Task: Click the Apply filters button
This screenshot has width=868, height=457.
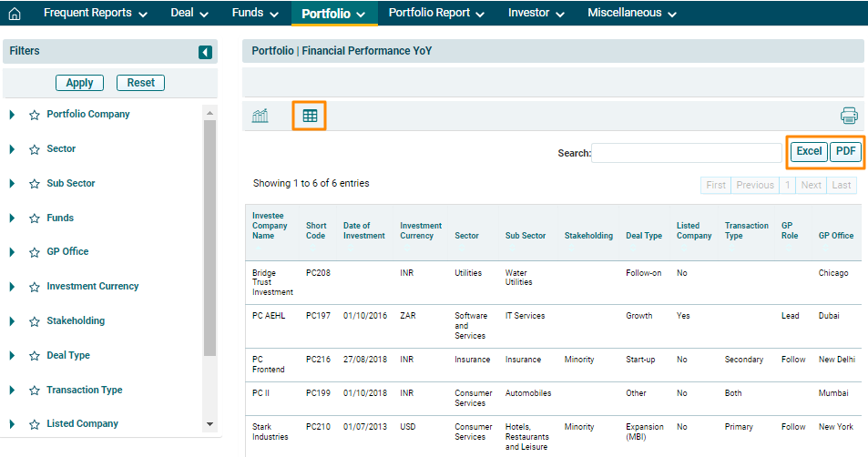Action: click(x=79, y=83)
